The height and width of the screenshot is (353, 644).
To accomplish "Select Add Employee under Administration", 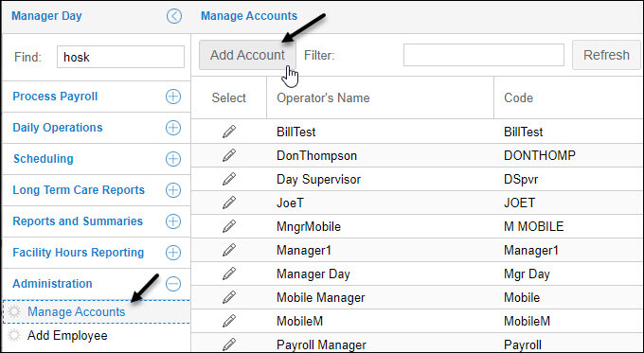I will 67,336.
